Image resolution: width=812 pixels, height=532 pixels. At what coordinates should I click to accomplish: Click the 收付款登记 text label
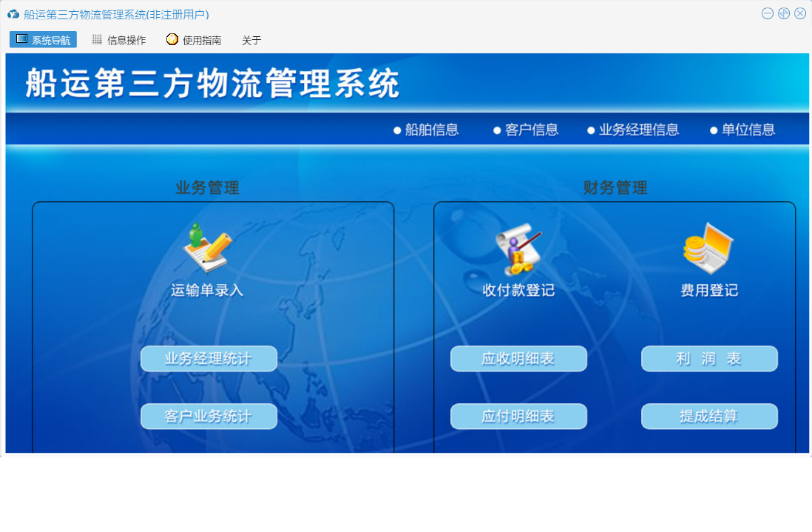[518, 290]
